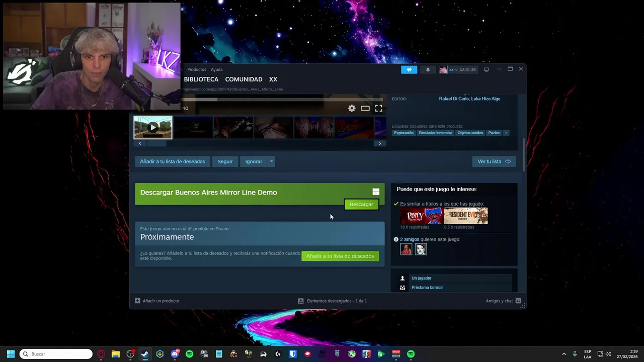
Task: Open the Poppy Playtime similar game image
Action: coord(422,216)
